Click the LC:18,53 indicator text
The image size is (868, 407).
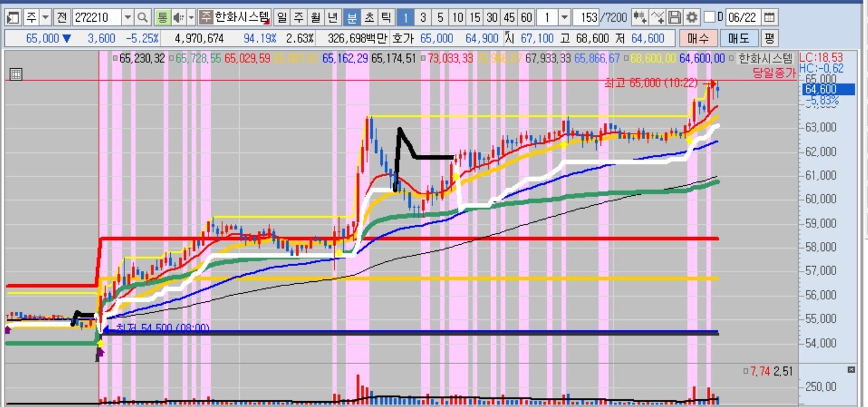point(821,57)
